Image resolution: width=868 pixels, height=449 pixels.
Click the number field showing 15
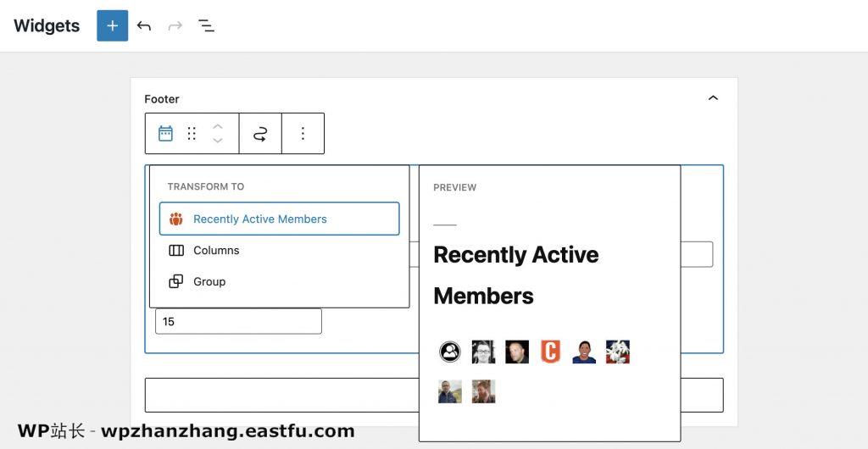[x=238, y=321]
